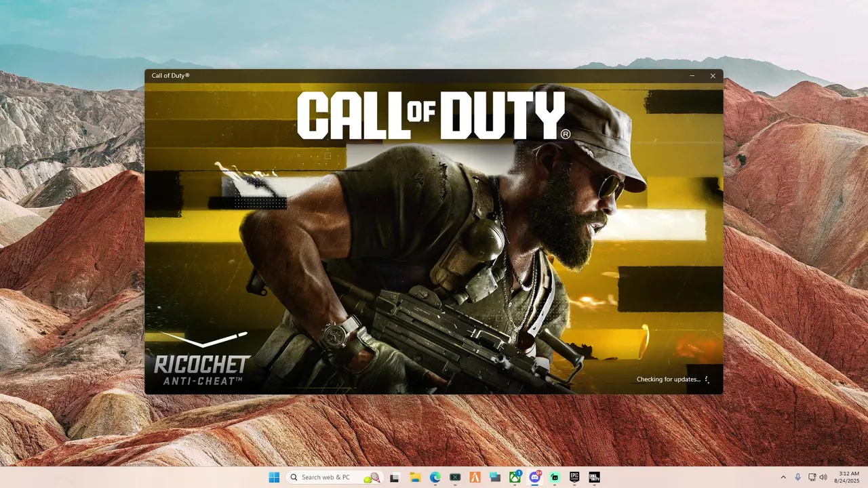Open the monitor-shaped taskbar app
868x488 pixels.
pos(495,477)
